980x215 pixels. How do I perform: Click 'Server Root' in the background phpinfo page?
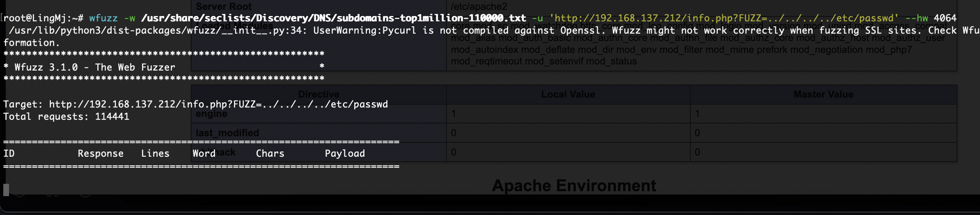click(224, 7)
